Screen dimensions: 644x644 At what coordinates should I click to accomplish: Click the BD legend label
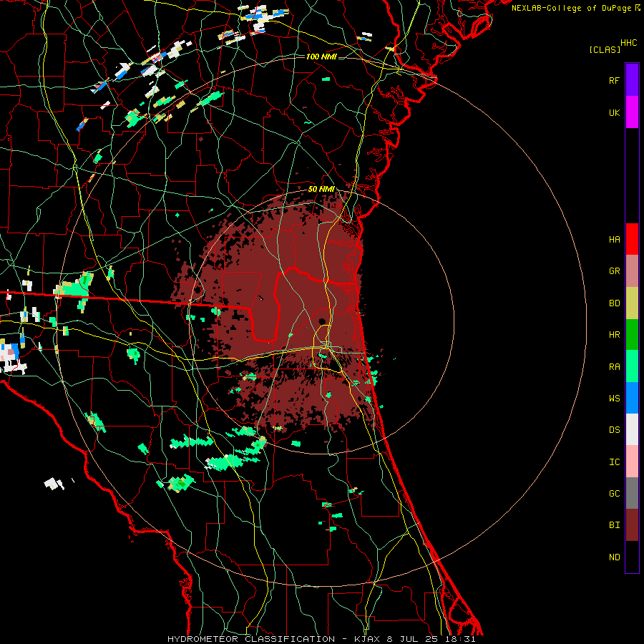[x=614, y=303]
